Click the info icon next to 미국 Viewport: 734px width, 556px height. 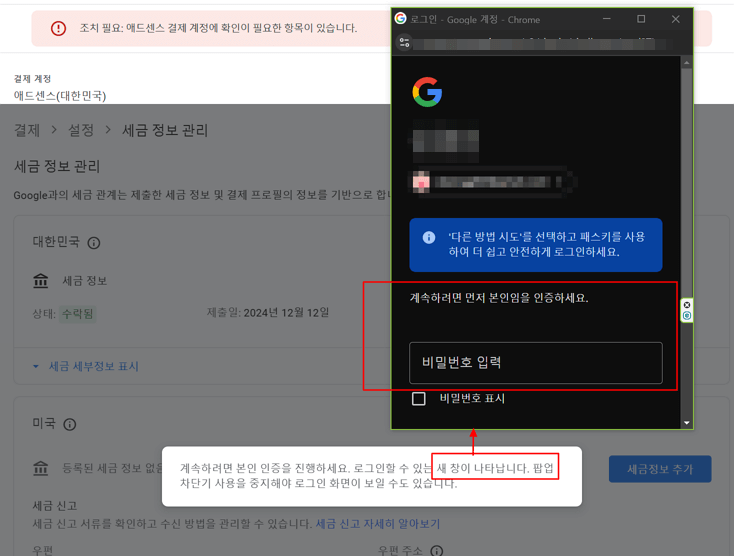point(70,424)
